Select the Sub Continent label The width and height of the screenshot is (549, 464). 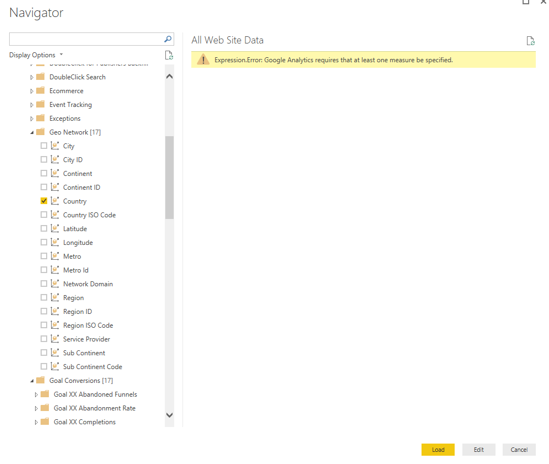coord(84,353)
